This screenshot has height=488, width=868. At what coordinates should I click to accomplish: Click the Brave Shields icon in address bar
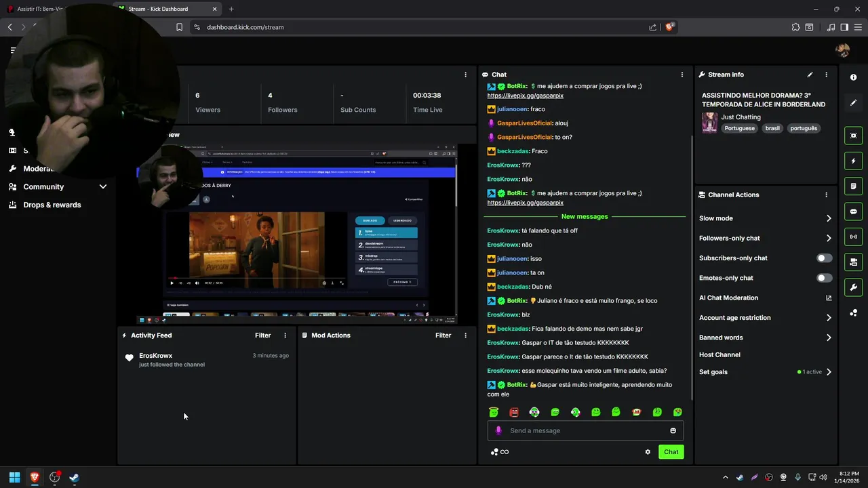[x=669, y=27]
